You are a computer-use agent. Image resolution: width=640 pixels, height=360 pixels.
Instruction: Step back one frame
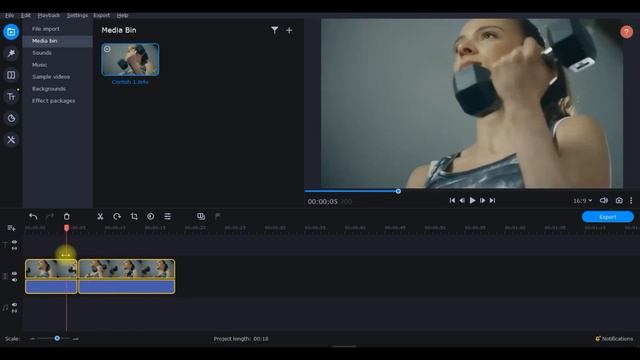[x=462, y=200]
